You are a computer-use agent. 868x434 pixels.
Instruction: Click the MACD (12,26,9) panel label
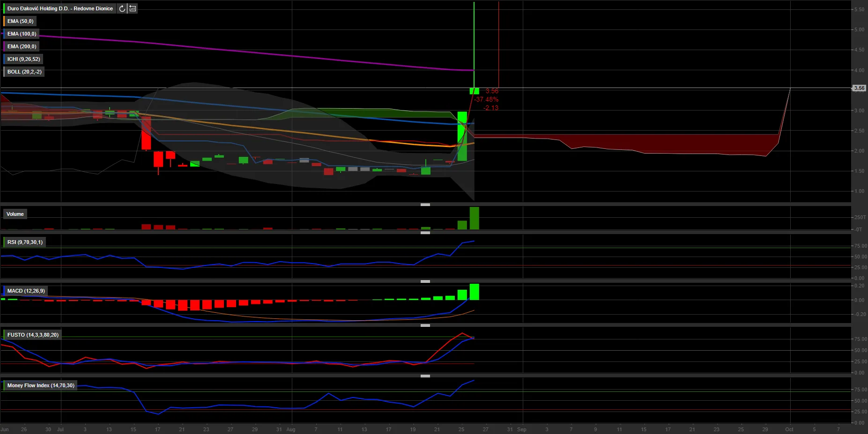tap(26, 291)
